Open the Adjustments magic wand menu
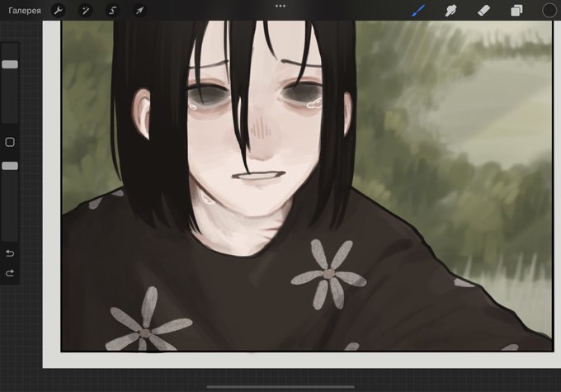This screenshot has width=561, height=392. click(85, 11)
